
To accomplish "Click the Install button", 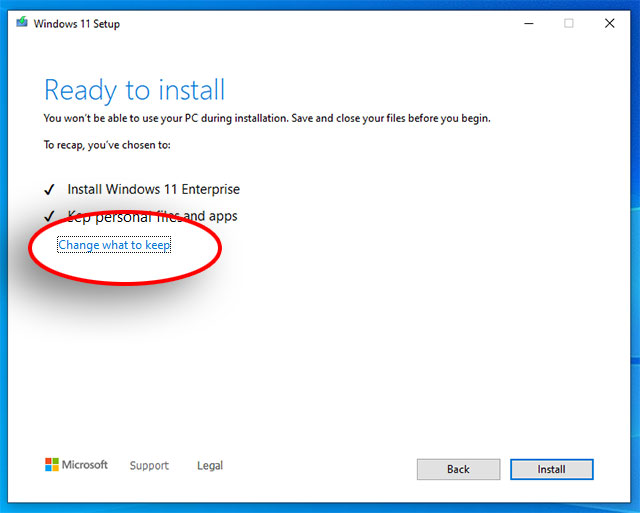I will coord(551,469).
